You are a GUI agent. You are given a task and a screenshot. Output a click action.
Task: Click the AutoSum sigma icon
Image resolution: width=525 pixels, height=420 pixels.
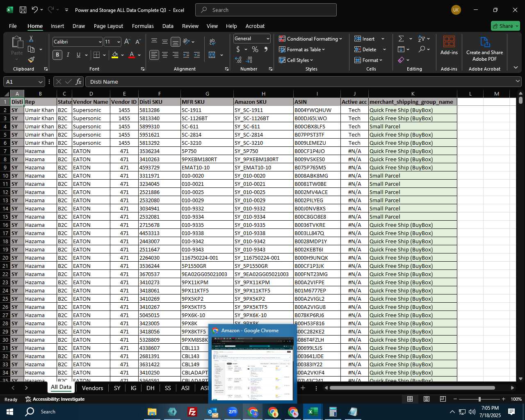pyautogui.click(x=401, y=39)
